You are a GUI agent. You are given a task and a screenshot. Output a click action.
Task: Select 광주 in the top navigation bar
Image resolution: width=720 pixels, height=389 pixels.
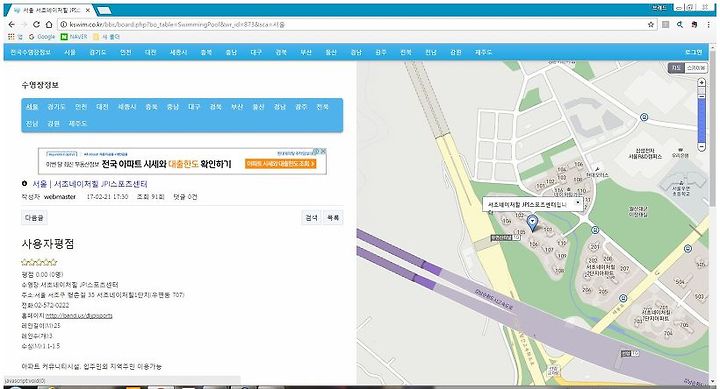[x=381, y=52]
